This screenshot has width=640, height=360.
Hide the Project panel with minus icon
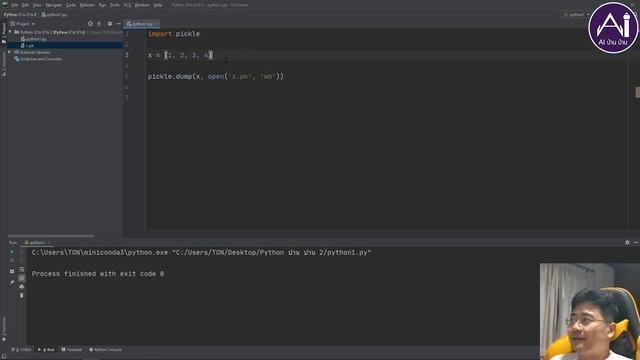coord(118,24)
